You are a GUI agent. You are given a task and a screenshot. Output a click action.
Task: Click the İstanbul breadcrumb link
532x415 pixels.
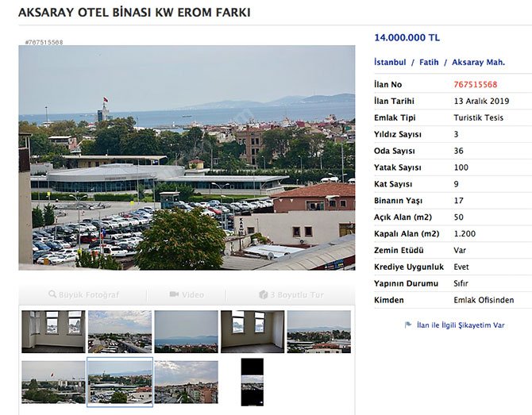click(390, 62)
